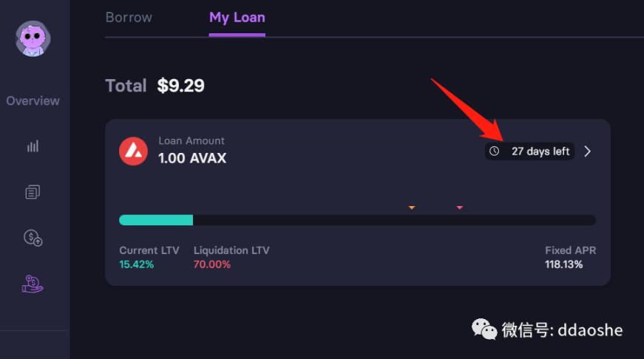Open the document list sidebar icon
Viewport: 644px width, 359px height.
(33, 193)
